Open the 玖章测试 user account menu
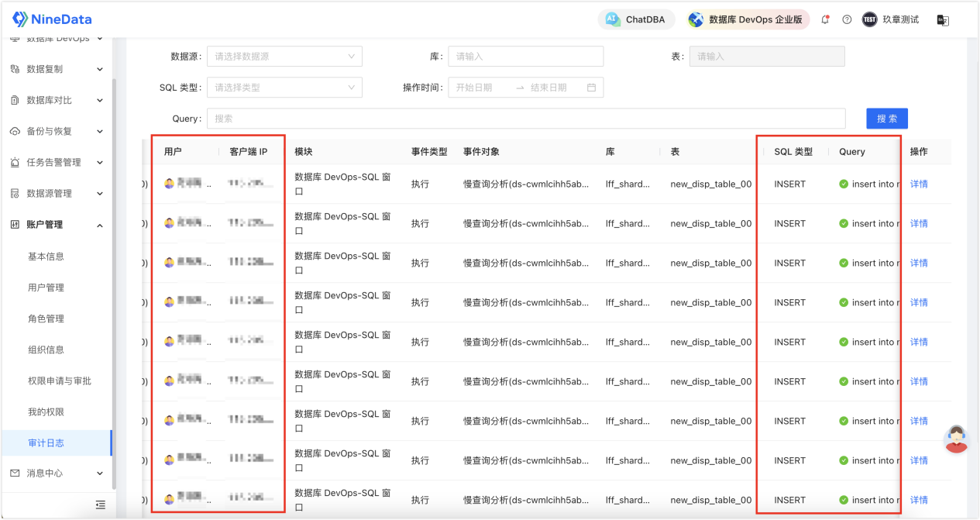Screen dimensions: 980x520 click(x=891, y=19)
